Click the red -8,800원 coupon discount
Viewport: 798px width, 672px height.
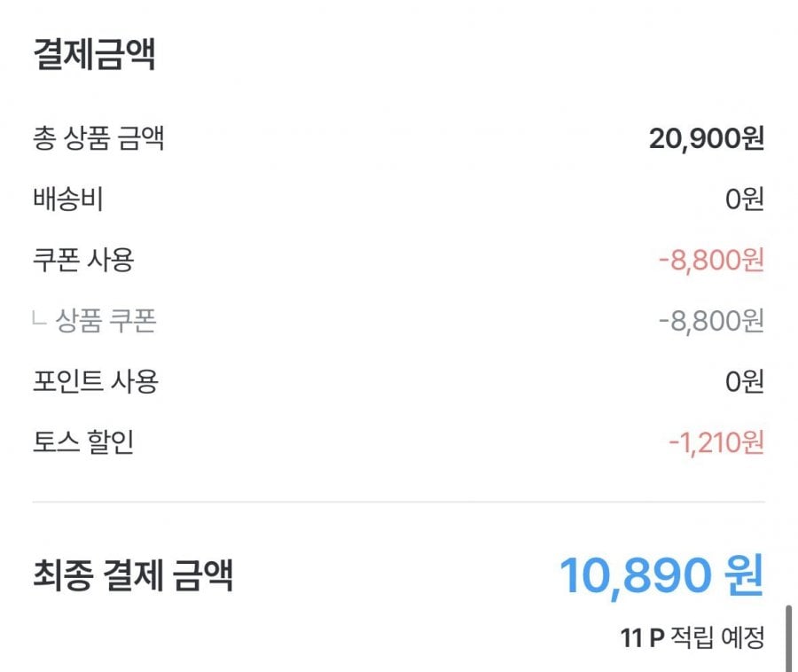click(x=711, y=261)
